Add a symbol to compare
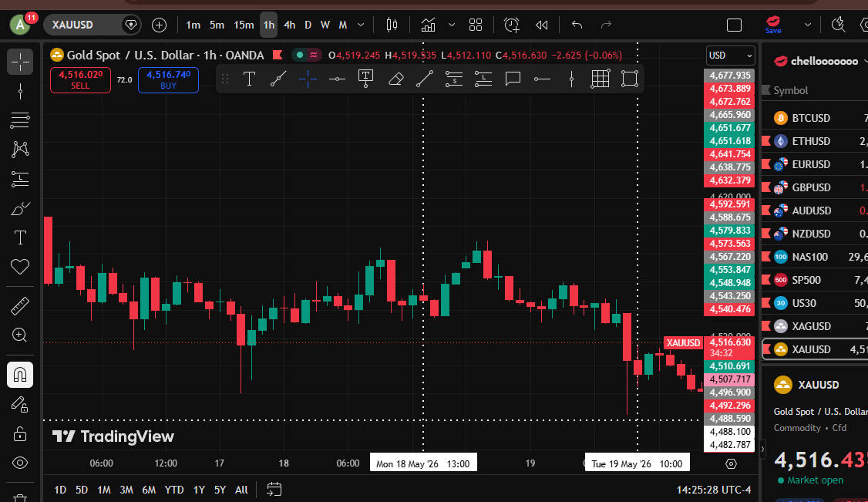Image resolution: width=868 pixels, height=502 pixels. pyautogui.click(x=160, y=25)
